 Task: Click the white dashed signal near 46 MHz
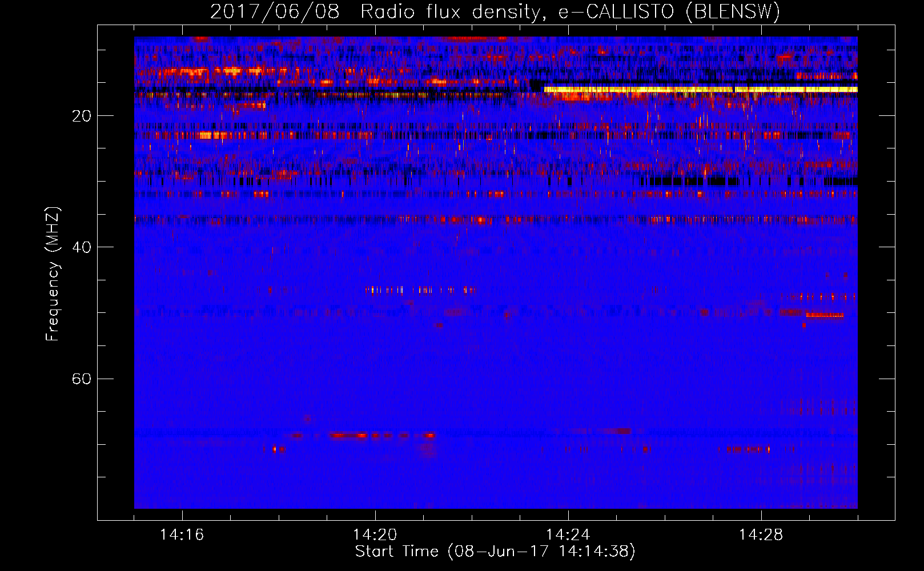(420, 290)
